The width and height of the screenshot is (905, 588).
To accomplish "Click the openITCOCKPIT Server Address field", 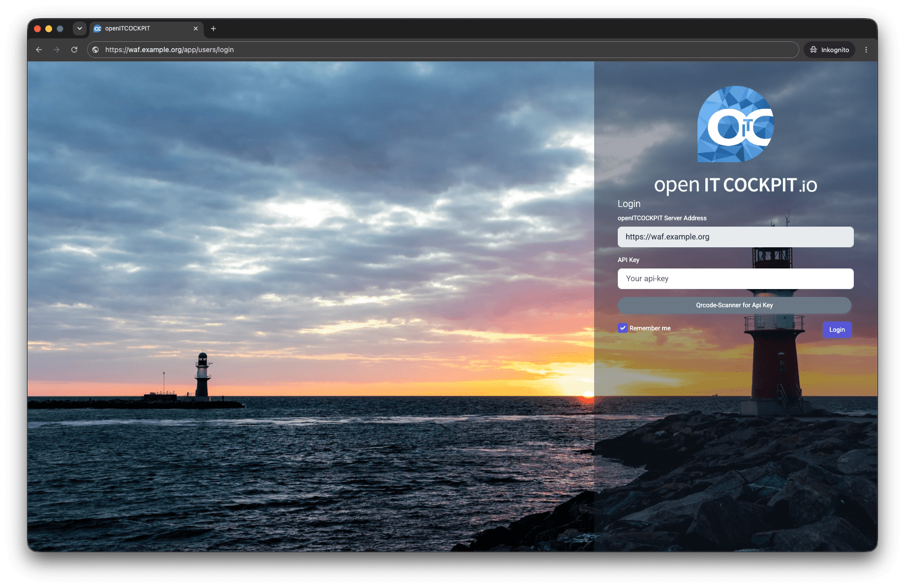I will (735, 237).
